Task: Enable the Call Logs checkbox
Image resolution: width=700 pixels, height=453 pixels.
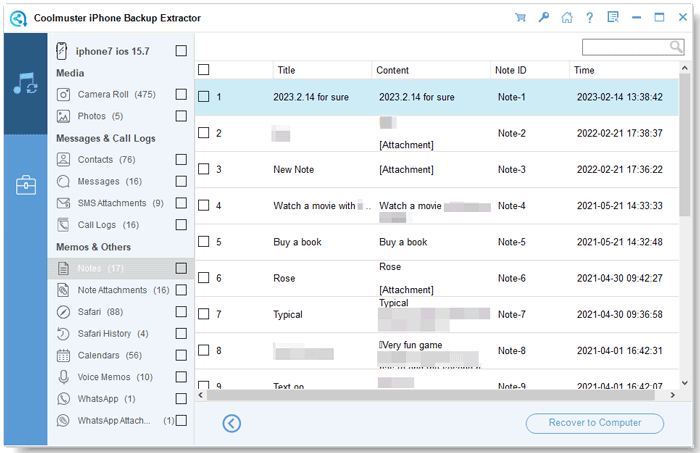Action: pos(181,224)
